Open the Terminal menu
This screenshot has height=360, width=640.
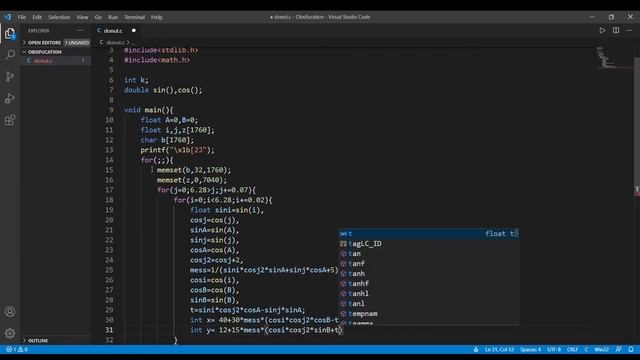coord(135,17)
